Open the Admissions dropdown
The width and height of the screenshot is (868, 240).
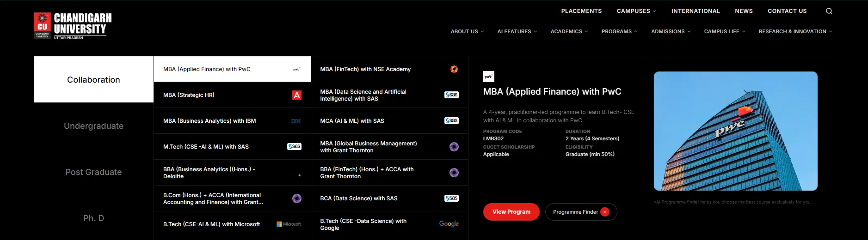pyautogui.click(x=671, y=31)
